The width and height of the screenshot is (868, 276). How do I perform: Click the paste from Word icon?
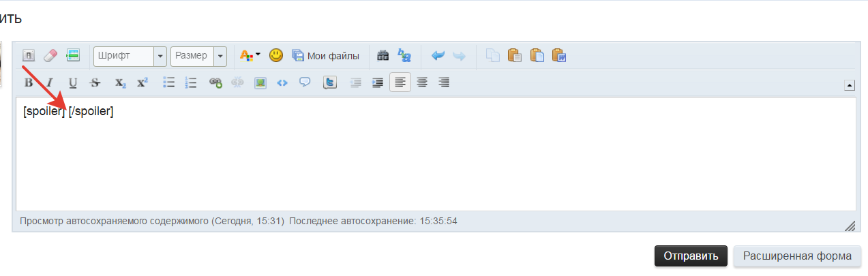(x=559, y=56)
